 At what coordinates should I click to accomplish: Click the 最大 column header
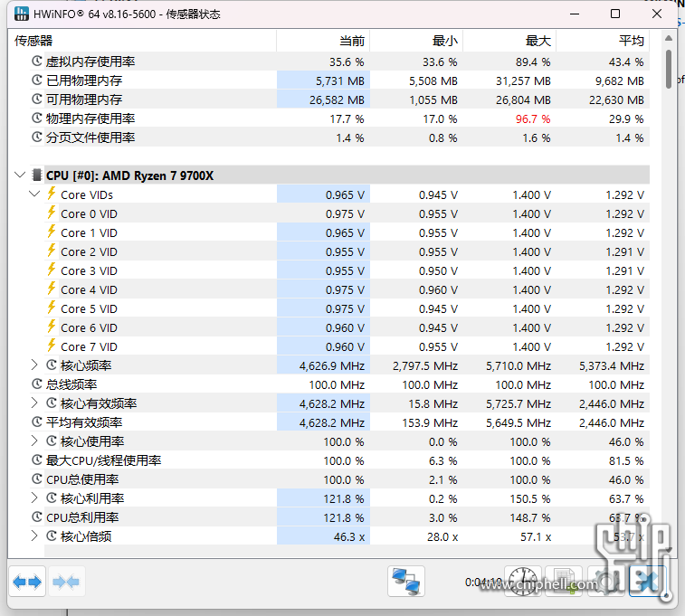pos(509,41)
